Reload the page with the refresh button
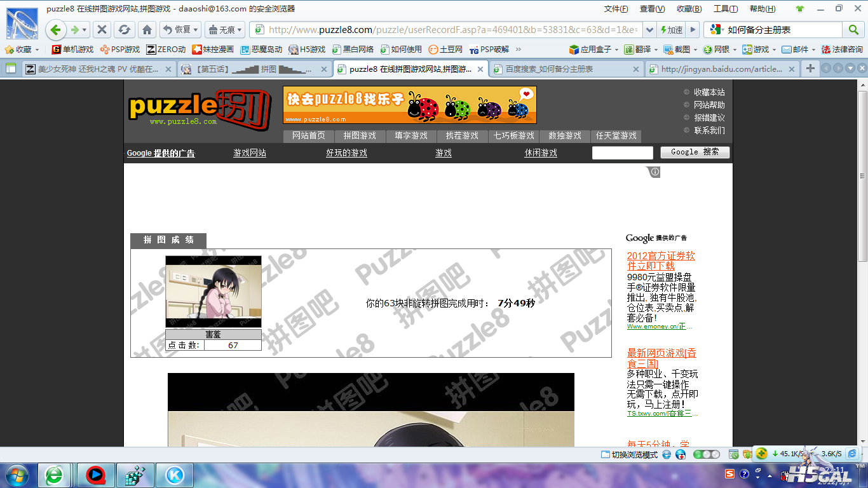This screenshot has width=868, height=488. click(x=124, y=30)
